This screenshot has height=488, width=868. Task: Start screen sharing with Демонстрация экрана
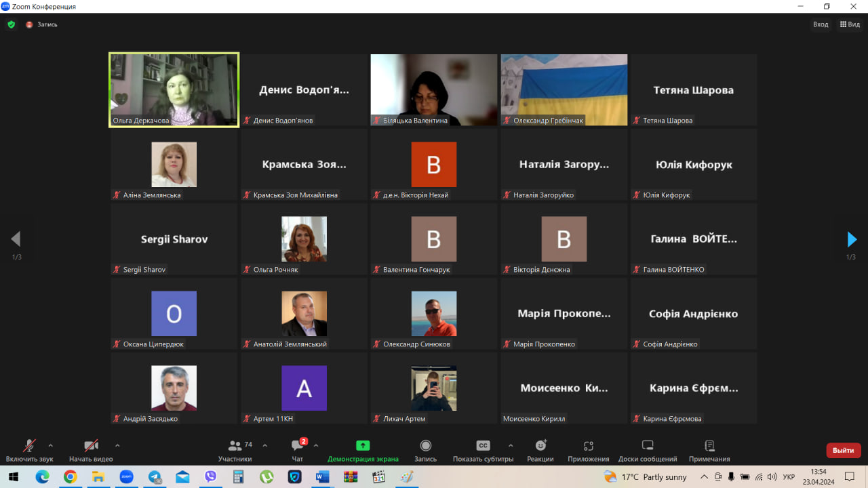point(363,450)
